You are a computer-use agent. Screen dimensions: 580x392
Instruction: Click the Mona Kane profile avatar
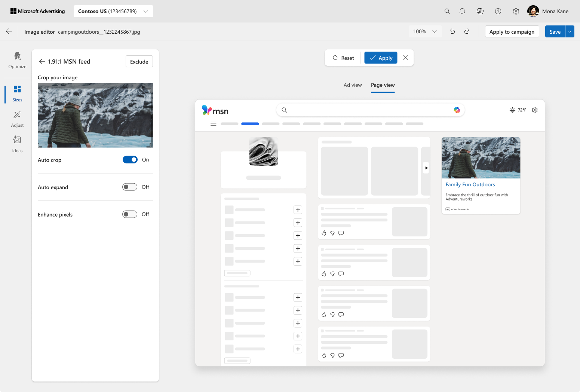tap(533, 11)
